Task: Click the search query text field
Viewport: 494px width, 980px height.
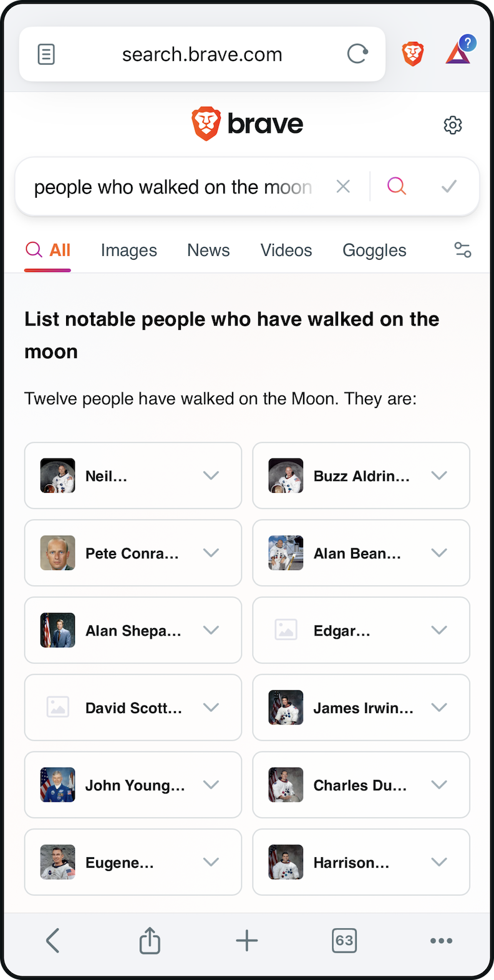Action: [173, 187]
